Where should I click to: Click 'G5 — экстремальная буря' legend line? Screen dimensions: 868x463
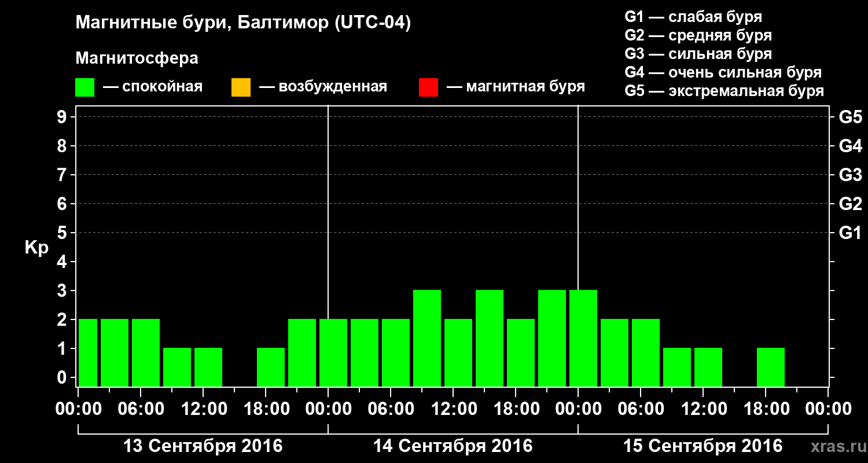click(x=724, y=91)
